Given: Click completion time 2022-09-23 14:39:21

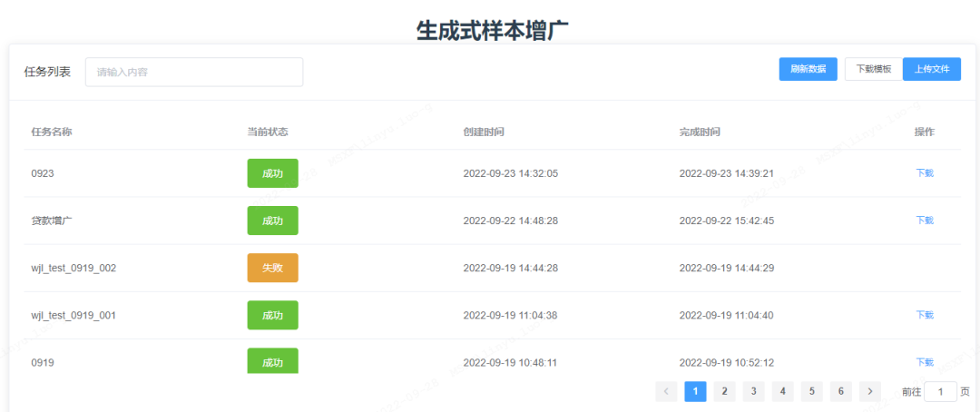Looking at the screenshot, I should [x=727, y=173].
